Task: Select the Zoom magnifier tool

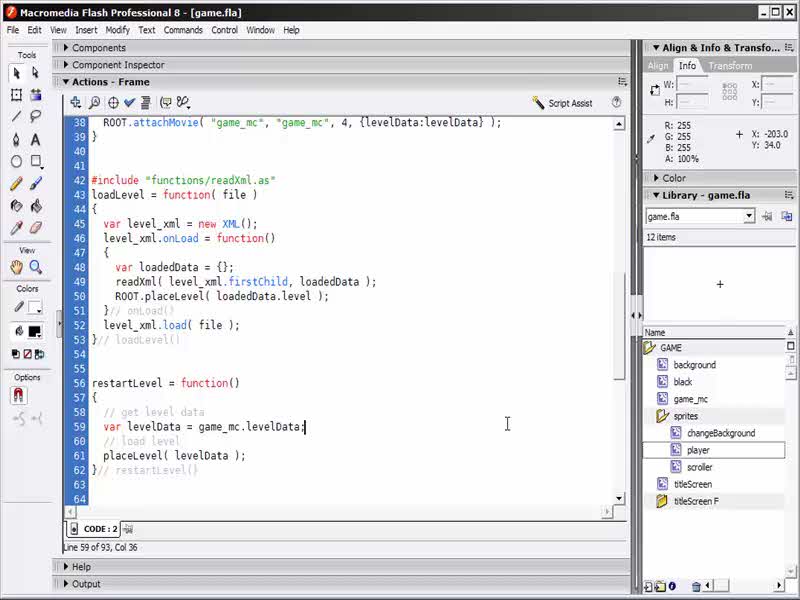Action: 35,267
